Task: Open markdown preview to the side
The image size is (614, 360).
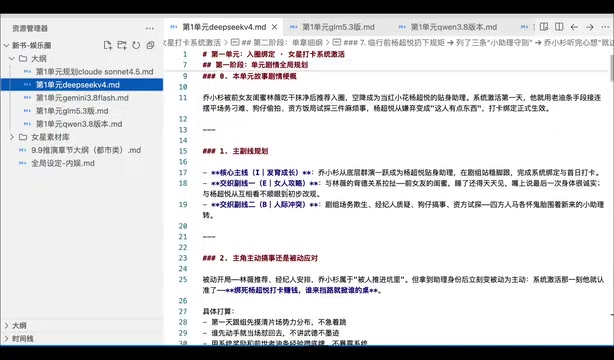Action: [x=544, y=27]
